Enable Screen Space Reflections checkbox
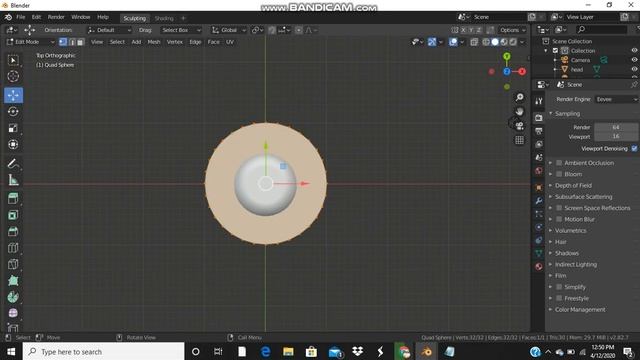The height and width of the screenshot is (360, 640). (x=559, y=208)
